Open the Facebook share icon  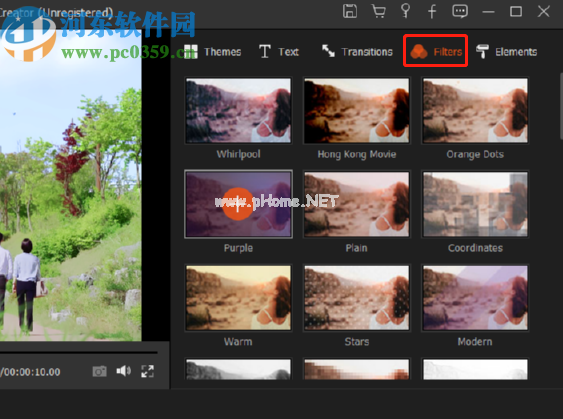pyautogui.click(x=432, y=11)
